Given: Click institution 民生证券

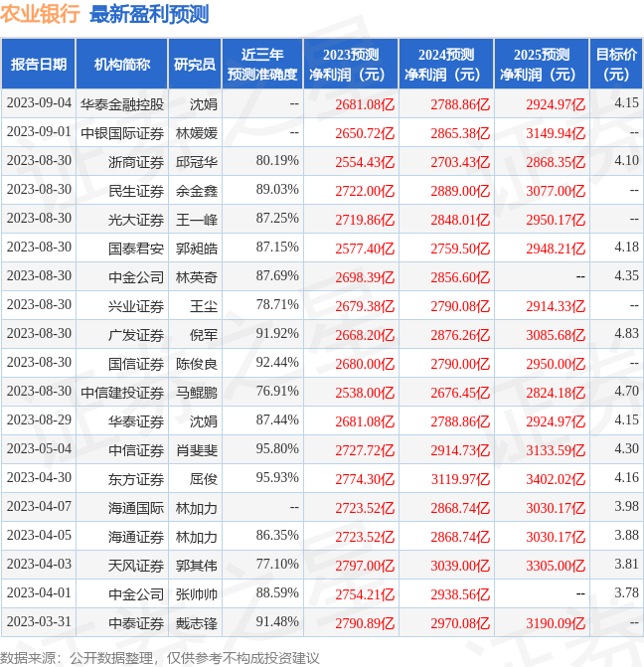Looking at the screenshot, I should pos(136,191).
